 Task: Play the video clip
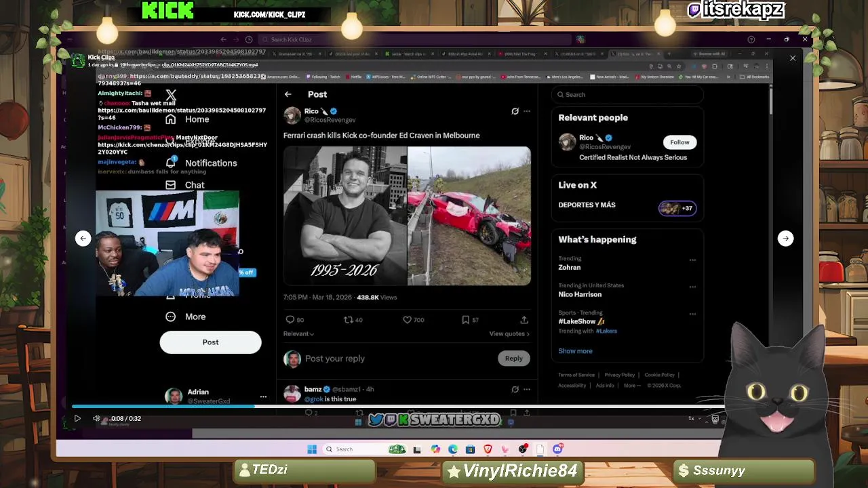pyautogui.click(x=77, y=418)
